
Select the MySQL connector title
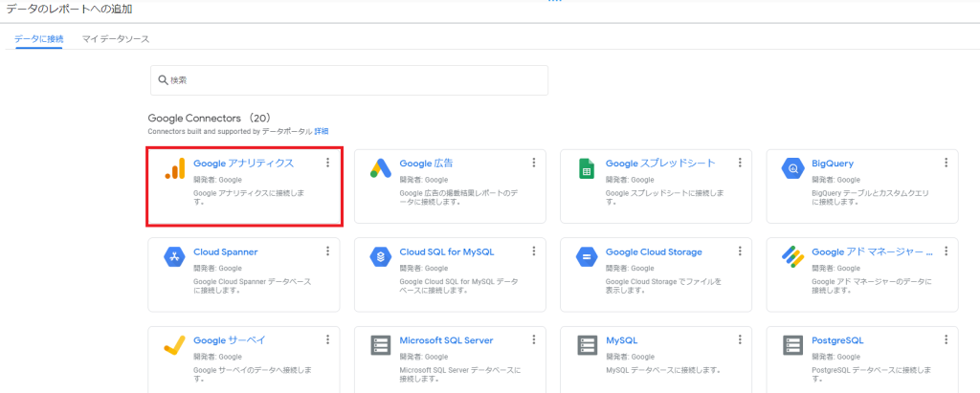[621, 340]
